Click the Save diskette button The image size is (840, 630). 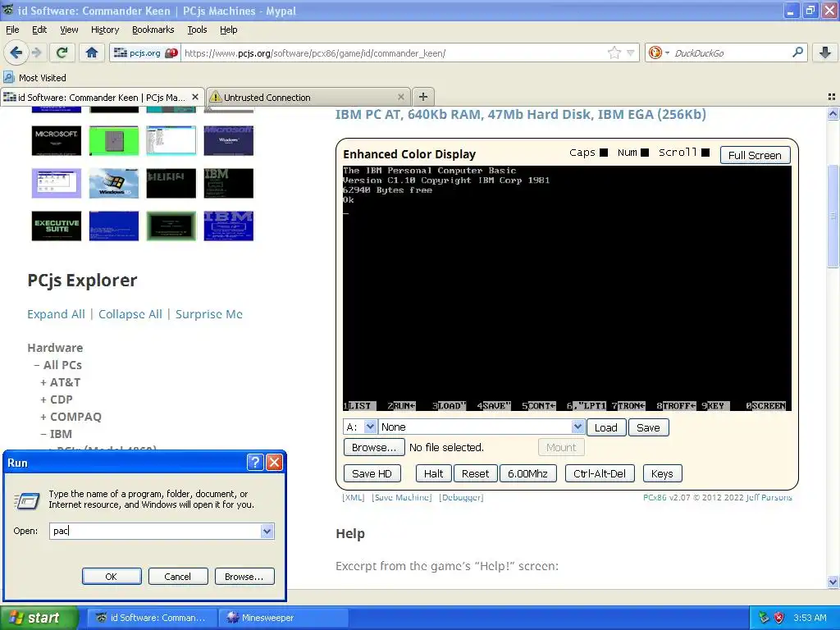[648, 427]
